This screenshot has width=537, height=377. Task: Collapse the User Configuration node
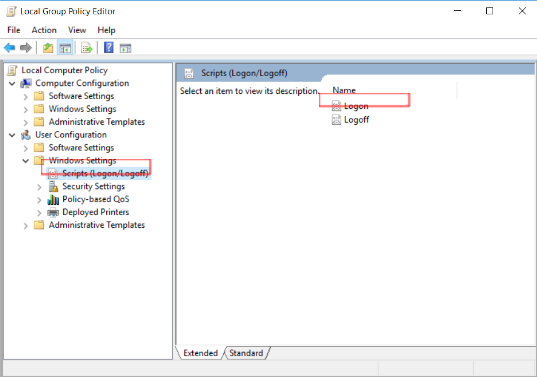pyautogui.click(x=12, y=135)
